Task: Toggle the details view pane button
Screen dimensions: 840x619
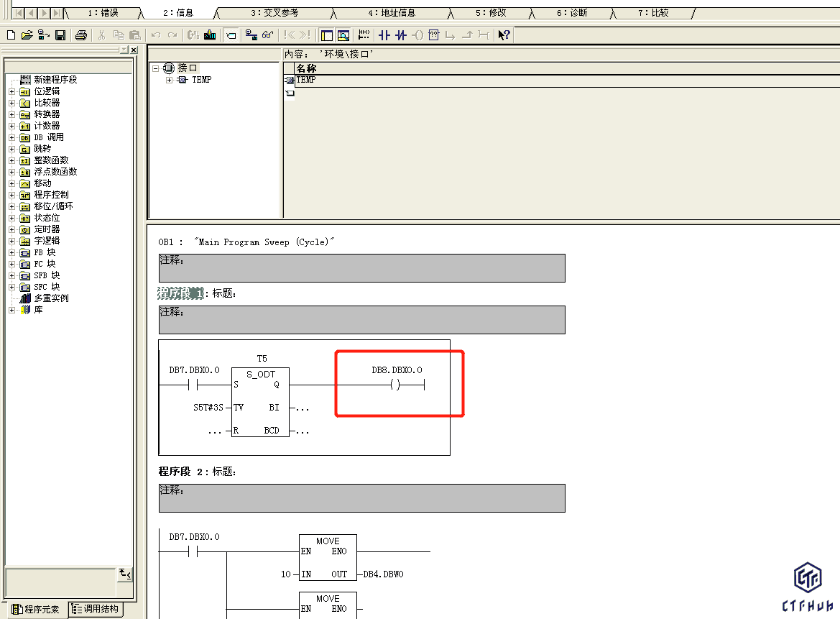Action: pos(343,35)
